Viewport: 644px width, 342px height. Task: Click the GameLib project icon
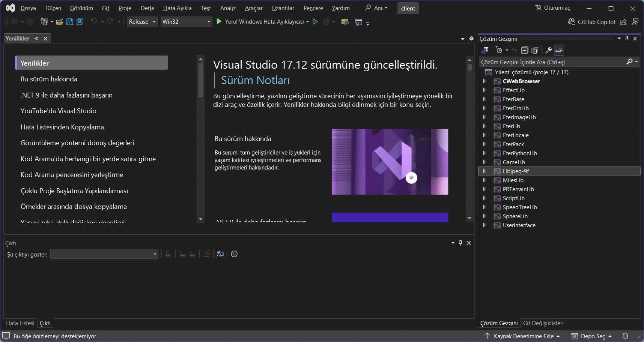pyautogui.click(x=497, y=162)
